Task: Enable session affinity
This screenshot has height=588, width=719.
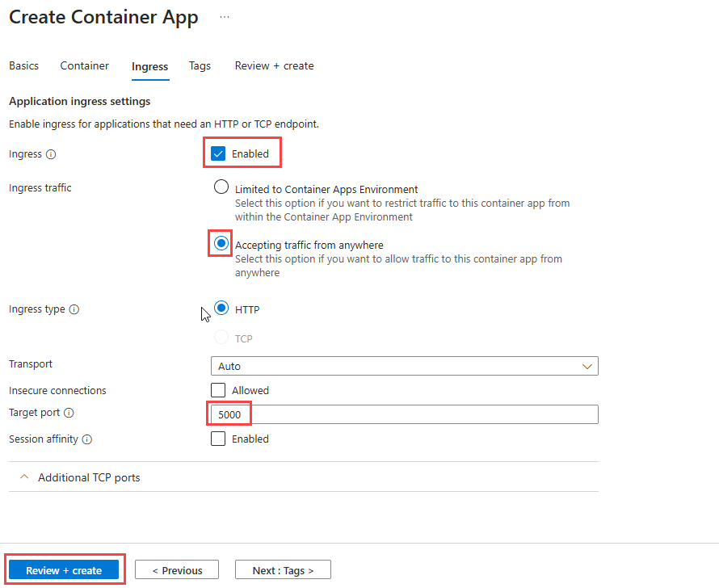Action: (x=217, y=439)
